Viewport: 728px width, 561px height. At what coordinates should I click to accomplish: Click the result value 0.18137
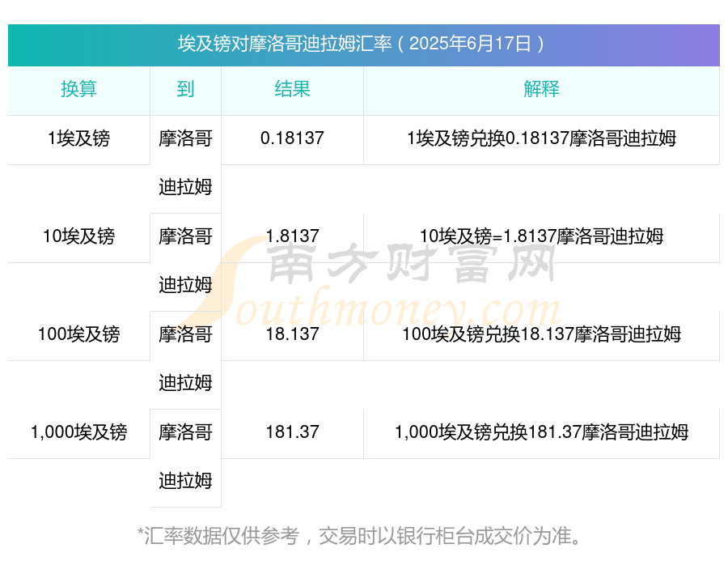[x=292, y=138]
